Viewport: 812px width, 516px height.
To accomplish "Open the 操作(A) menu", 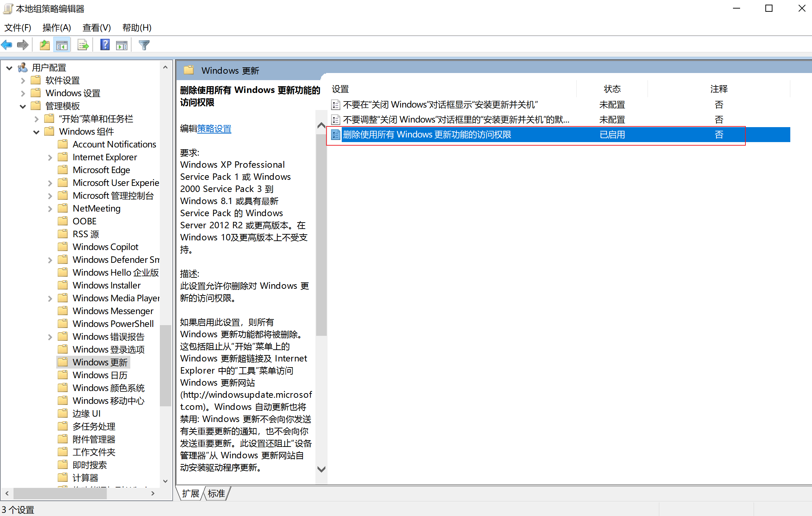I will tap(57, 27).
